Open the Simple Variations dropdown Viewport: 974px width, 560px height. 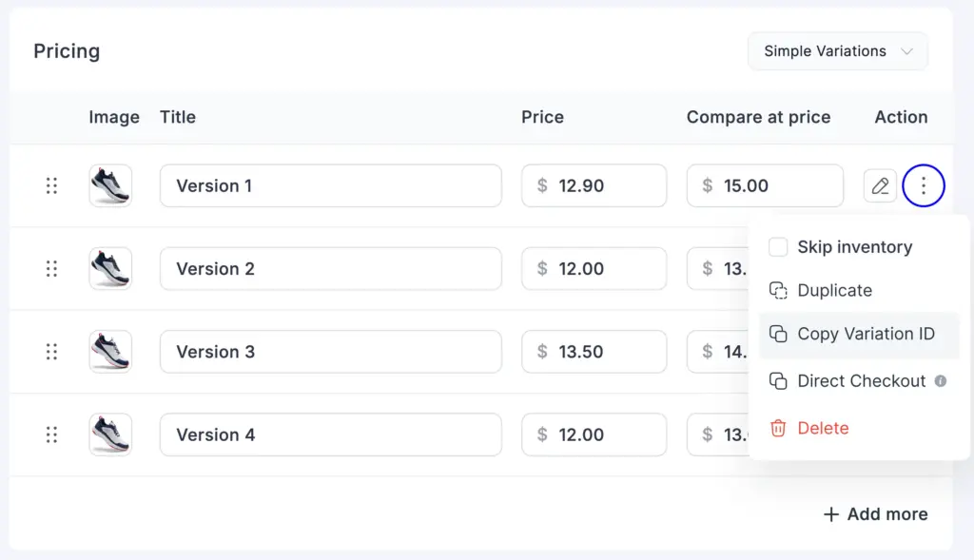(837, 50)
